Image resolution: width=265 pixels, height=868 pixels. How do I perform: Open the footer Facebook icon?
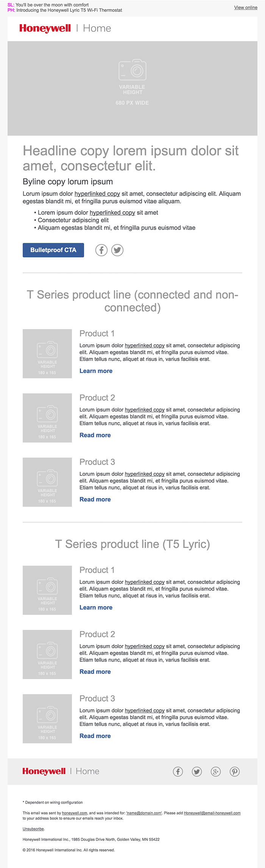178,772
